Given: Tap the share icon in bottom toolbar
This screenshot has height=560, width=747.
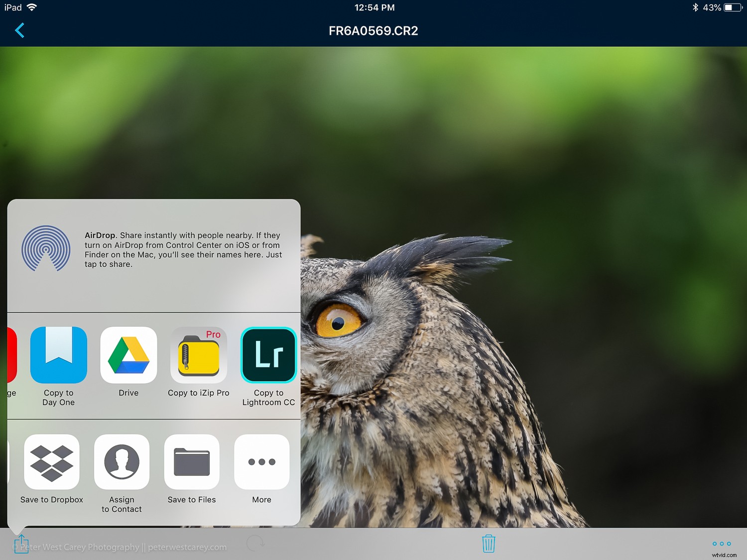Looking at the screenshot, I should tap(21, 544).
